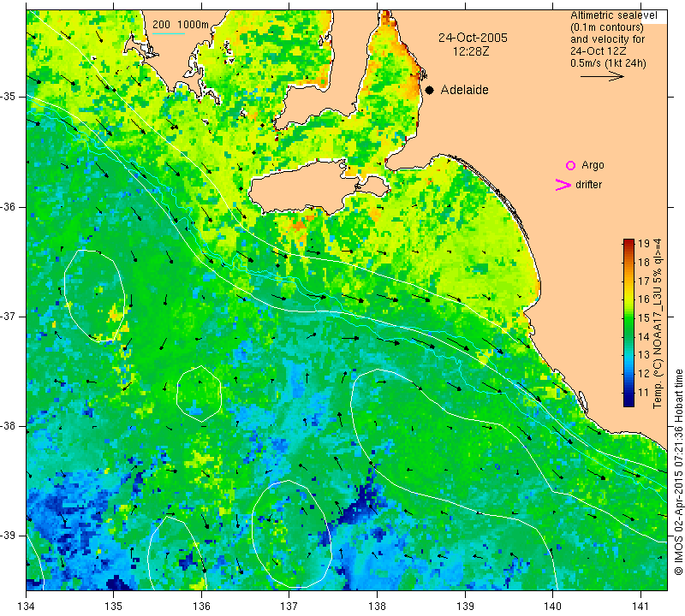Click the 'Altimetric sealevel' heading text
Viewport: 685px width, 616px height.
point(613,15)
